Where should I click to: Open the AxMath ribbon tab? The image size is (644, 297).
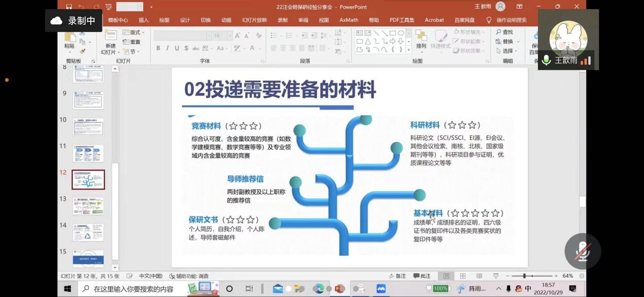[x=349, y=20]
